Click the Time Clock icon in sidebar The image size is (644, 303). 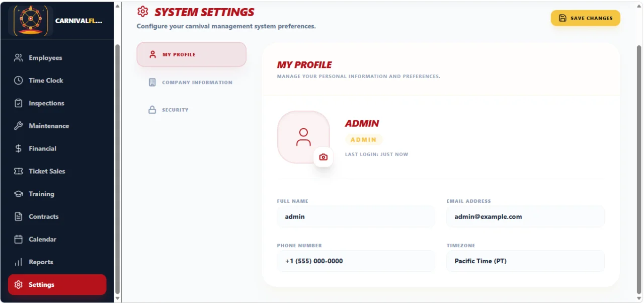19,81
